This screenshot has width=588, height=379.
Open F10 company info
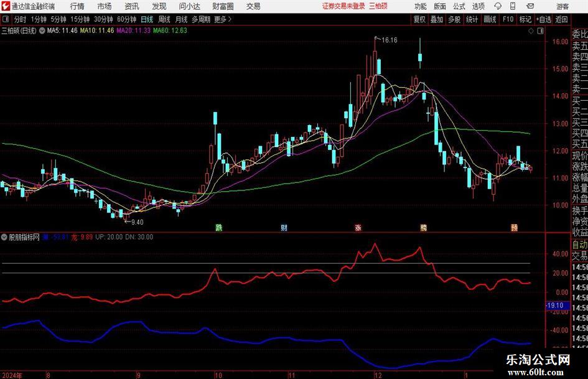508,19
